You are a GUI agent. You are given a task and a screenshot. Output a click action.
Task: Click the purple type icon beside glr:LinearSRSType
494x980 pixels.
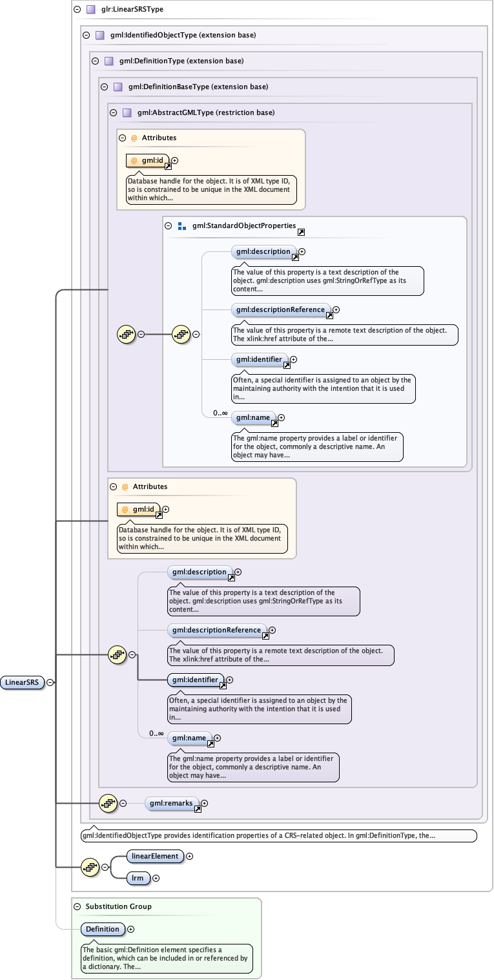coord(91,10)
